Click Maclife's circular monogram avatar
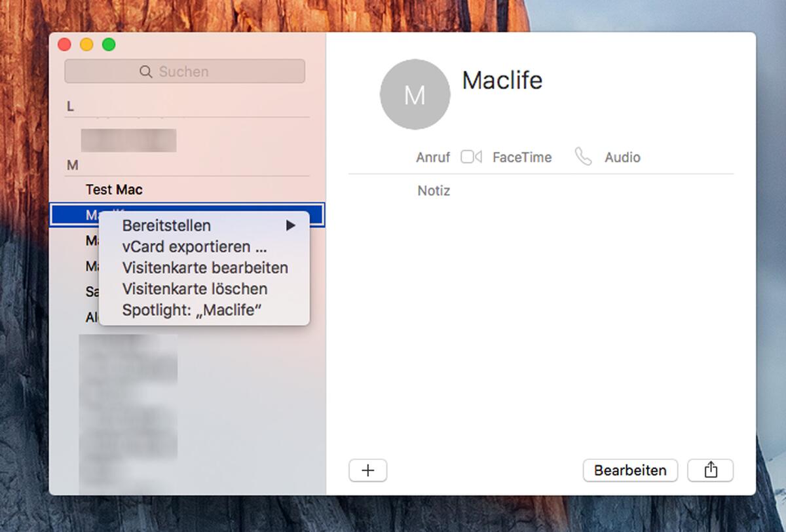Image resolution: width=786 pixels, height=532 pixels. (x=415, y=94)
